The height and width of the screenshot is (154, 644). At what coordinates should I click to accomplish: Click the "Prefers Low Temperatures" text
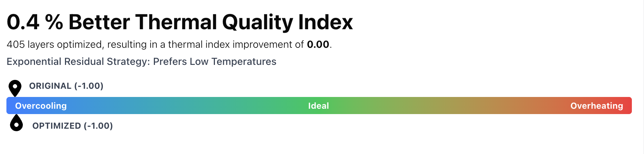[x=215, y=62]
